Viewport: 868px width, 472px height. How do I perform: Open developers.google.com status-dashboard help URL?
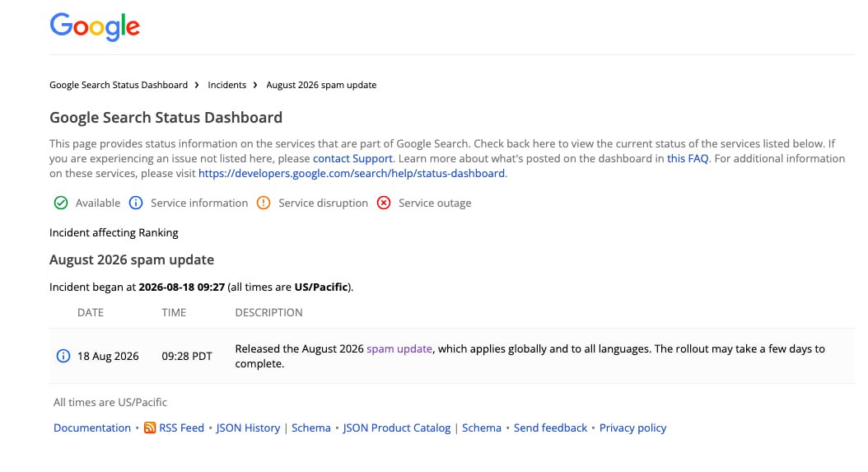(352, 174)
